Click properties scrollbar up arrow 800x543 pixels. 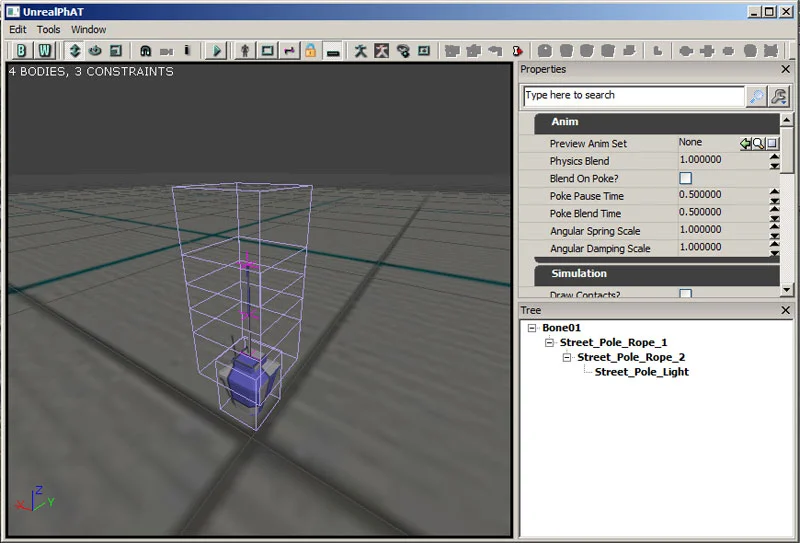point(786,120)
